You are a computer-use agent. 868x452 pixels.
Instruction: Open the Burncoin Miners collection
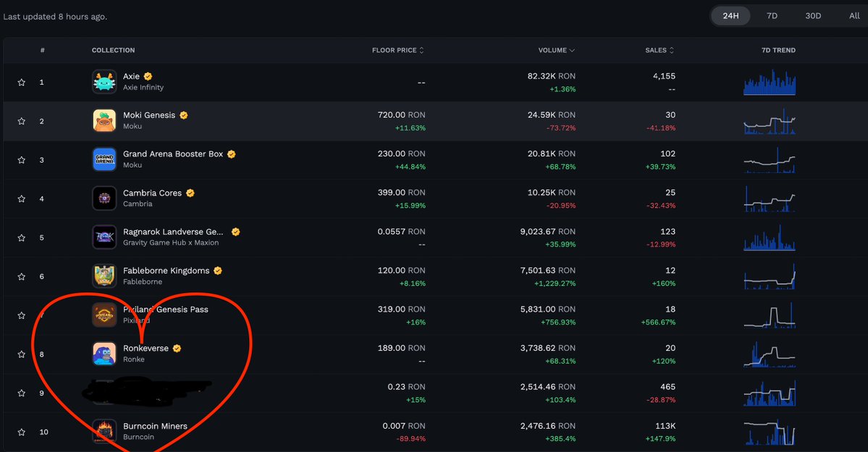tap(155, 426)
